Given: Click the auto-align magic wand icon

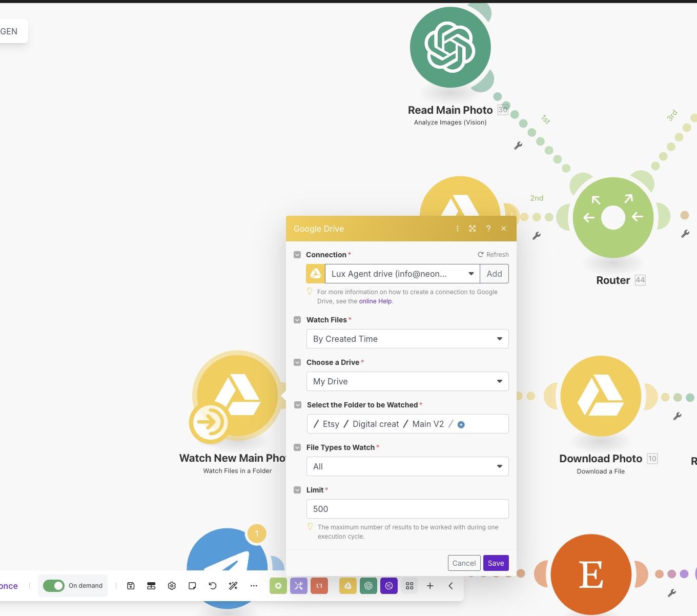Looking at the screenshot, I should [233, 586].
